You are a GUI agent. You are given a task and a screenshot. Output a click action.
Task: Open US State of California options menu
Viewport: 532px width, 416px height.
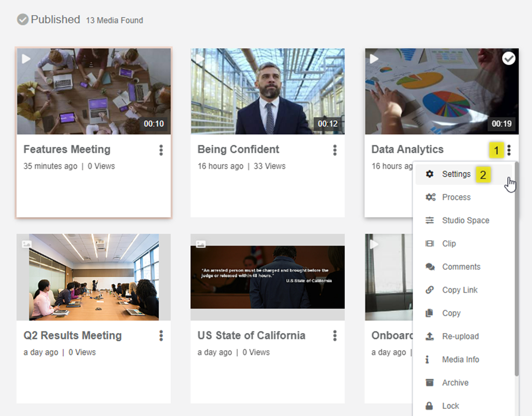tap(334, 336)
